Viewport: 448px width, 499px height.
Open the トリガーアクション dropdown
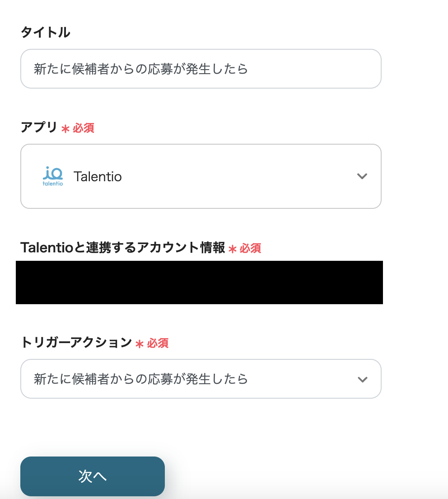coord(201,379)
